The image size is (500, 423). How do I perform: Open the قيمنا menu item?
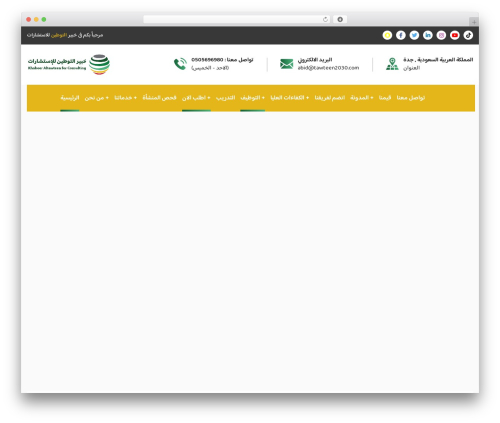click(385, 98)
